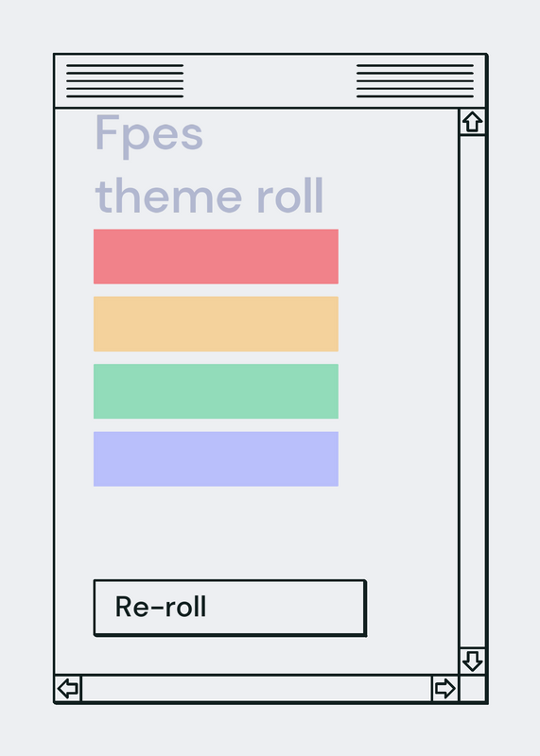Select the orange color swatch
Screen dimensions: 540x756
(216, 324)
